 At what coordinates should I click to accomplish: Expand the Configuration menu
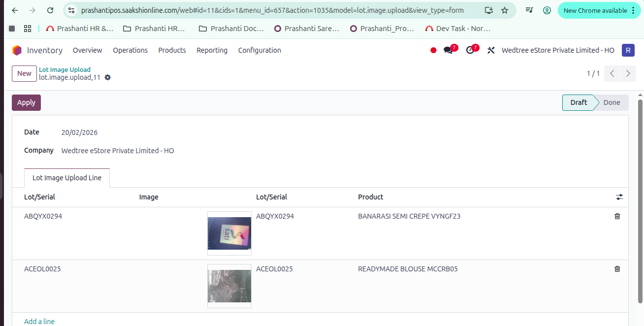click(x=259, y=50)
